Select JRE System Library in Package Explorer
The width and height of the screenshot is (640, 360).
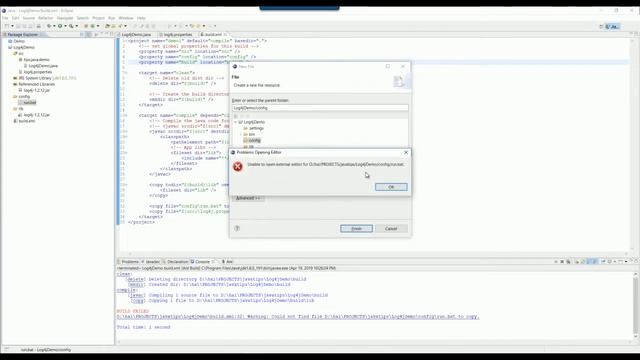(45, 78)
